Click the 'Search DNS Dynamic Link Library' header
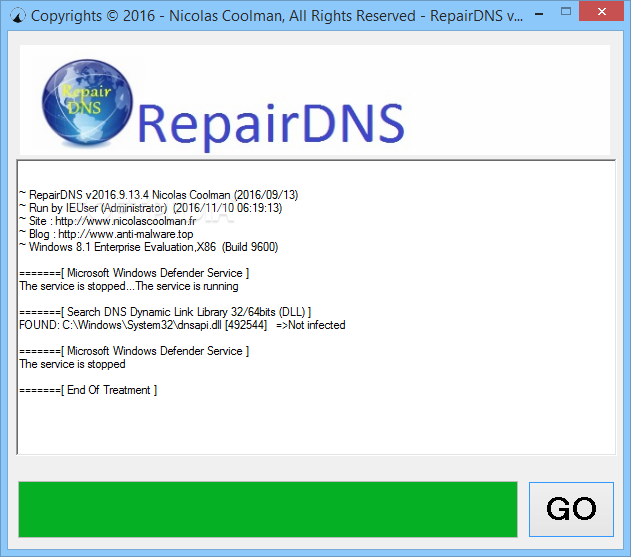The height and width of the screenshot is (557, 631). coord(165,312)
